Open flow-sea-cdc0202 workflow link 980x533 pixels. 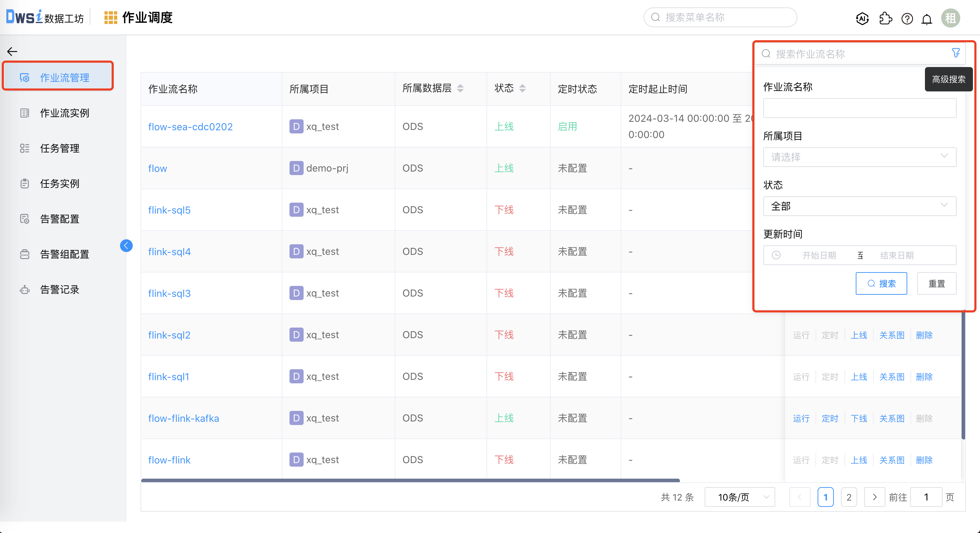coord(190,126)
